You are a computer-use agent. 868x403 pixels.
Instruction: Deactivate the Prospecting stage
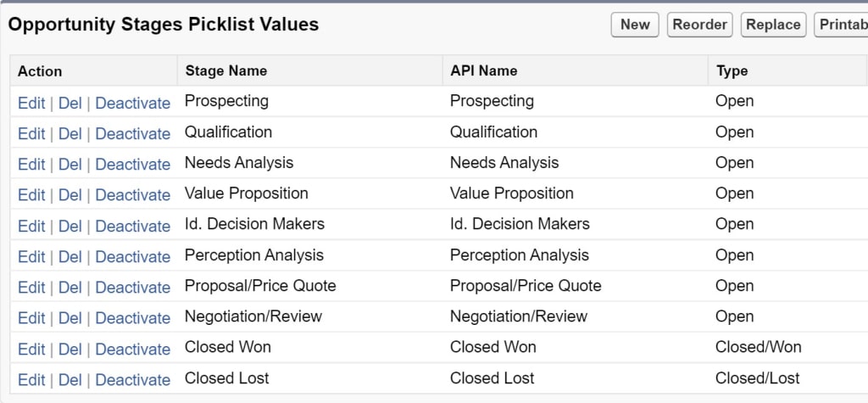click(x=132, y=103)
